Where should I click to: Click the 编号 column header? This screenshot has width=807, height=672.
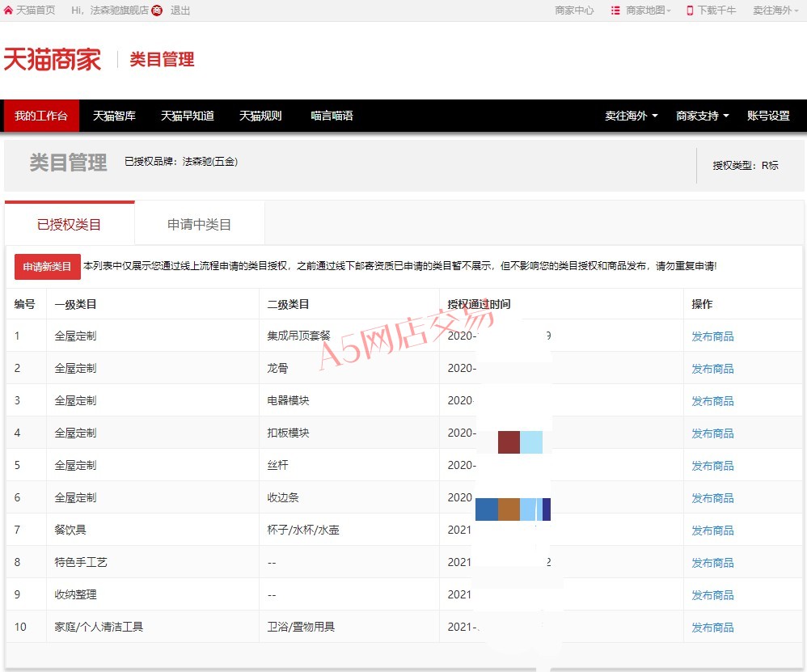(25, 305)
